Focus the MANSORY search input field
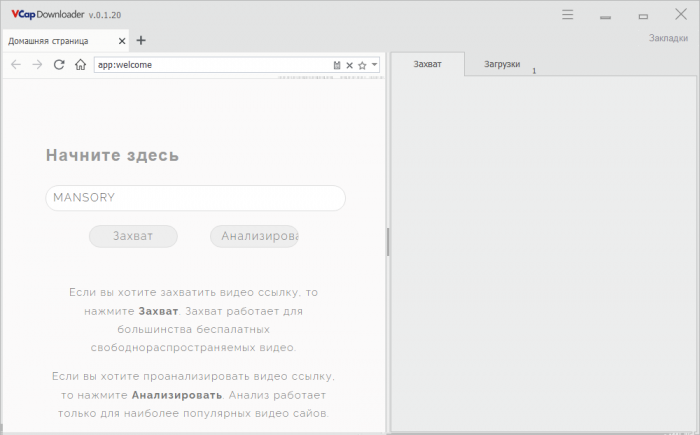The height and width of the screenshot is (435, 700). pyautogui.click(x=196, y=198)
